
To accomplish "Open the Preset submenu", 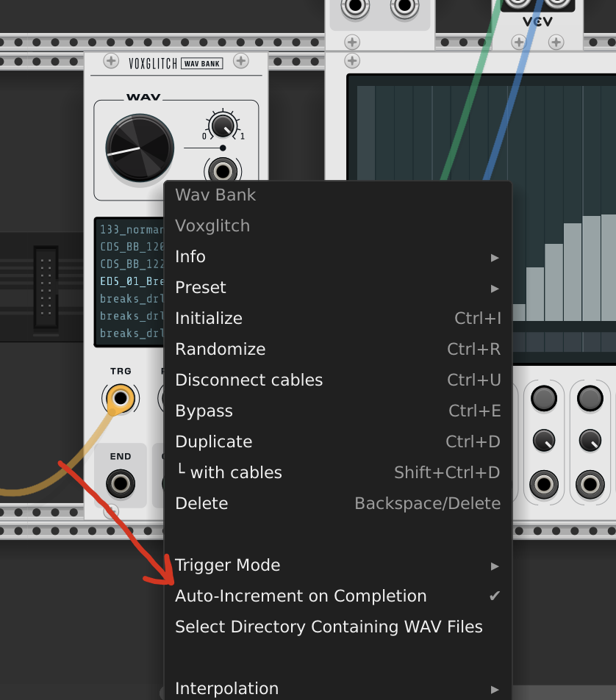I will [x=201, y=287].
